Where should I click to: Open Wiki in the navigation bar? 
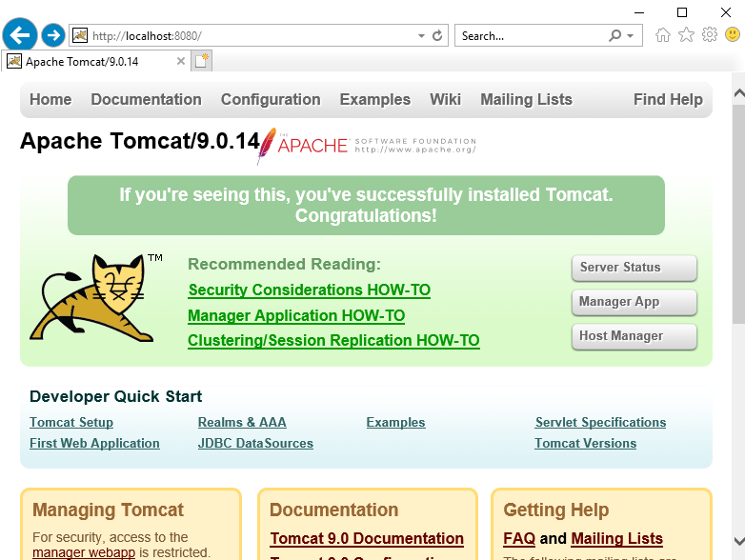[x=445, y=99]
